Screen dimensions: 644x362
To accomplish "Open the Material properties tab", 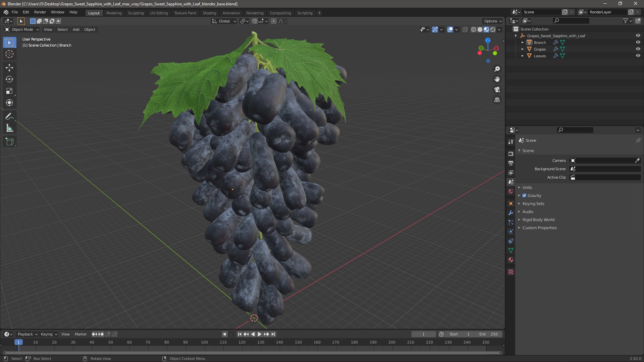I will coord(511,260).
